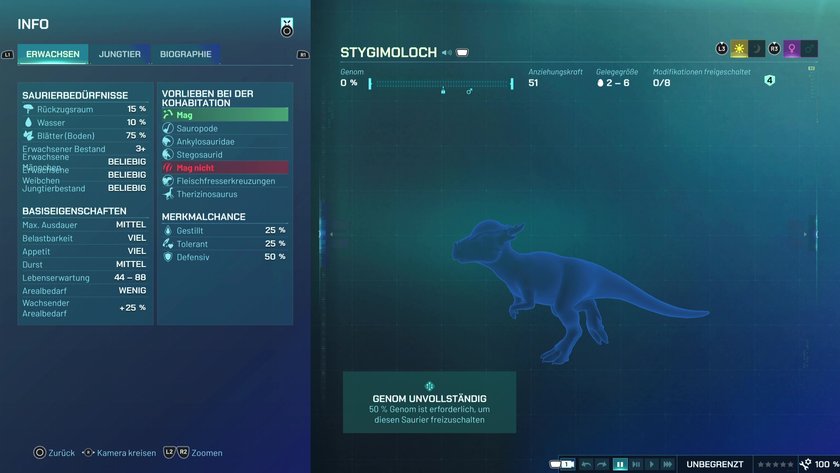This screenshot has height=473, width=840.
Task: Click the Therizinosaurus silhouette icon
Action: point(168,194)
